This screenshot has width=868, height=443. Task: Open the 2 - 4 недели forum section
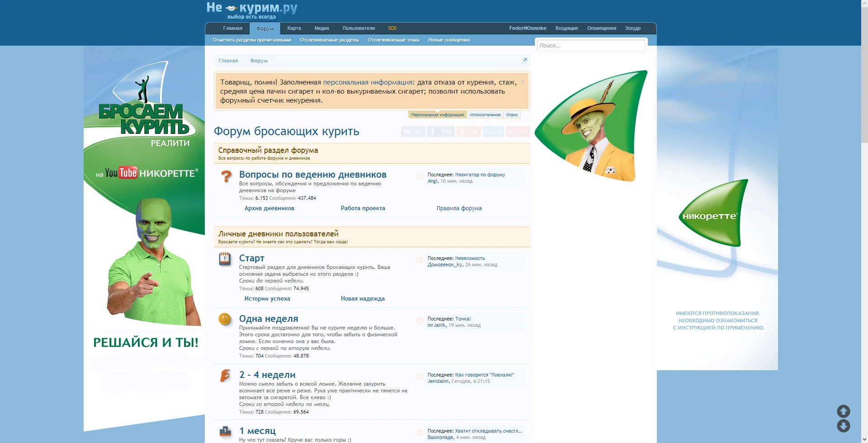[267, 375]
